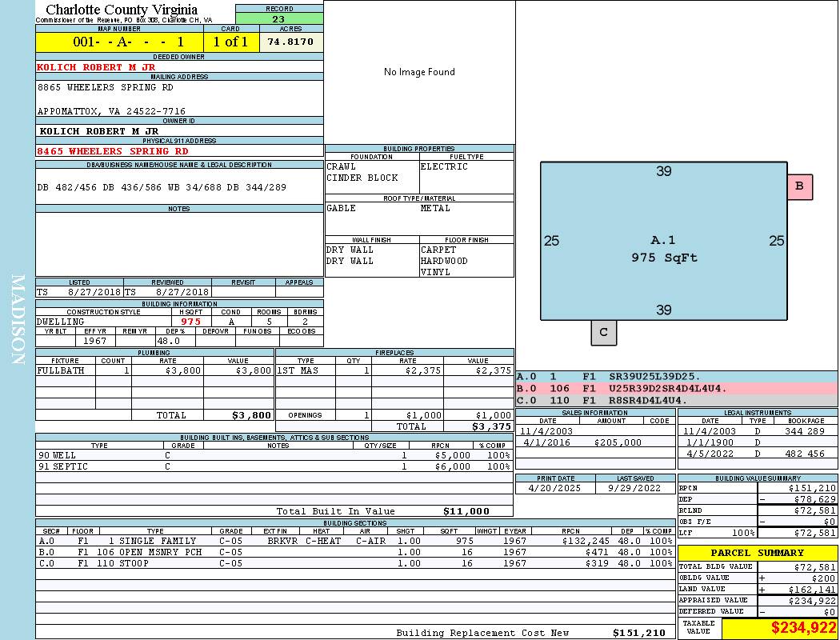
Task: Select the 106 OPEN MSNRY PCH row
Action: click(x=356, y=552)
